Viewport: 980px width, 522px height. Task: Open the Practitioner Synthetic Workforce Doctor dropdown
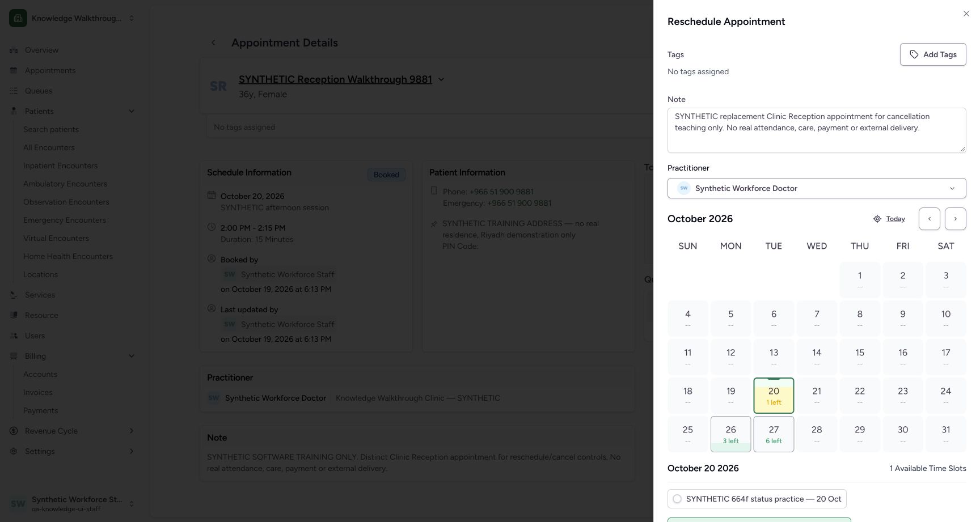click(817, 188)
